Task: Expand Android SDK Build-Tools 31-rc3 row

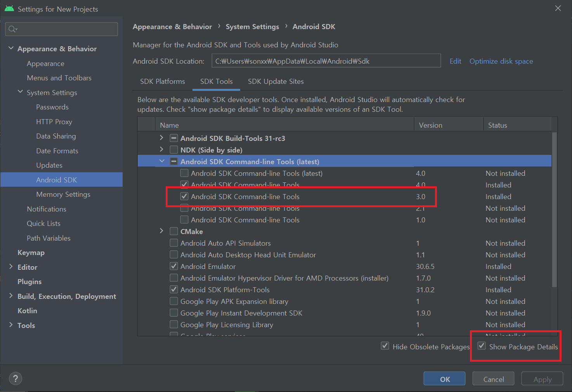Action: pos(161,138)
